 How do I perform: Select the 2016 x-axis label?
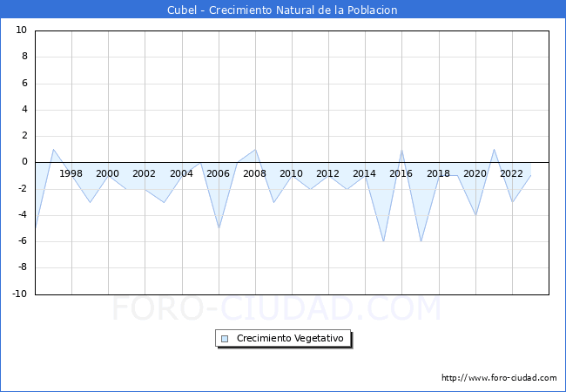click(x=401, y=173)
